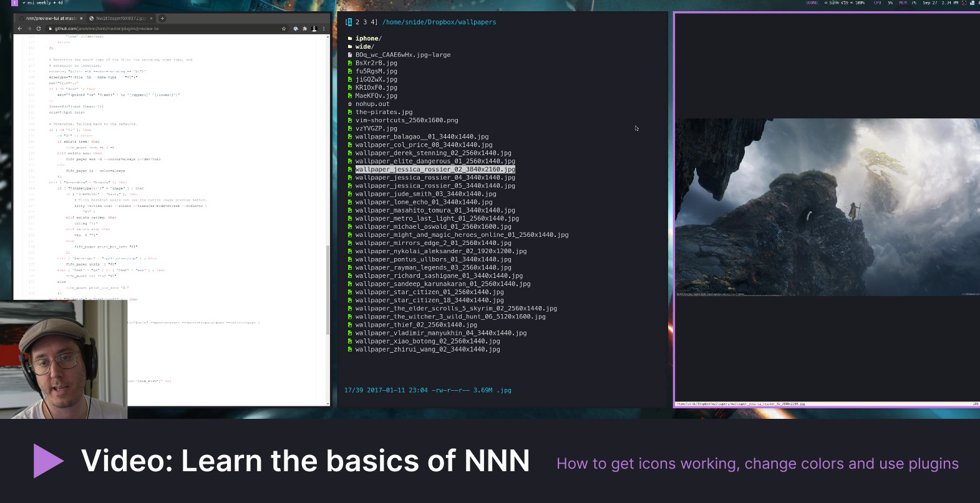This screenshot has height=503, width=980.
Task: Click the purple play button icon
Action: tap(47, 461)
